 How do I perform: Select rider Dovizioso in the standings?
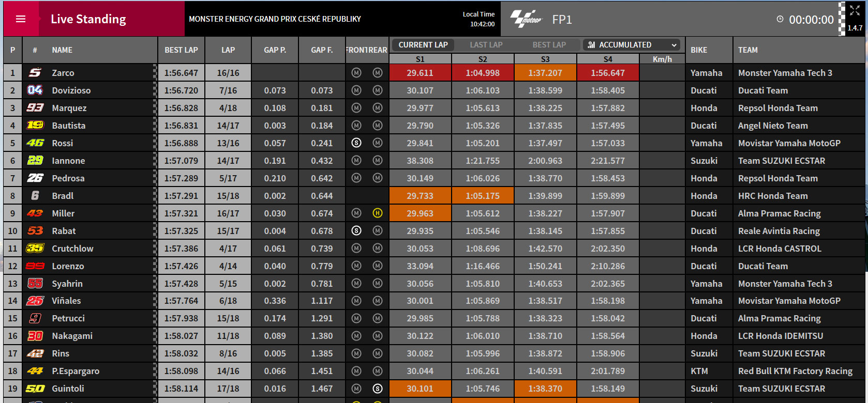[71, 90]
